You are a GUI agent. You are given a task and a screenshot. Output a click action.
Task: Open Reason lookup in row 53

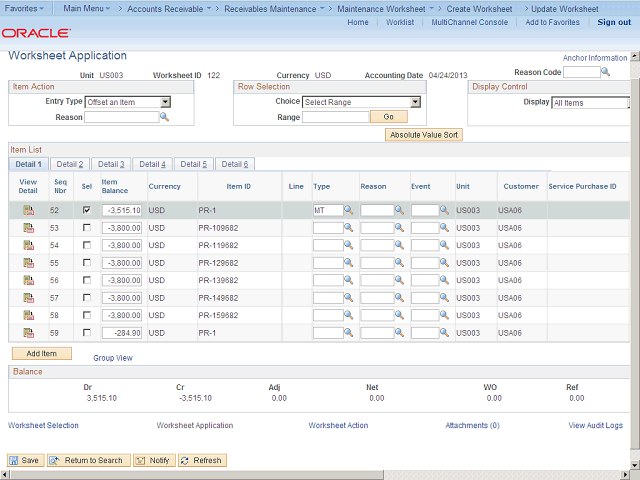tap(398, 228)
